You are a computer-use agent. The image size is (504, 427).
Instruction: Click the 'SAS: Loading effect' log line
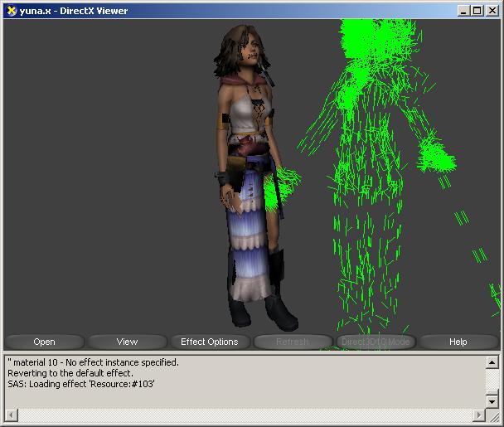[x=81, y=384]
